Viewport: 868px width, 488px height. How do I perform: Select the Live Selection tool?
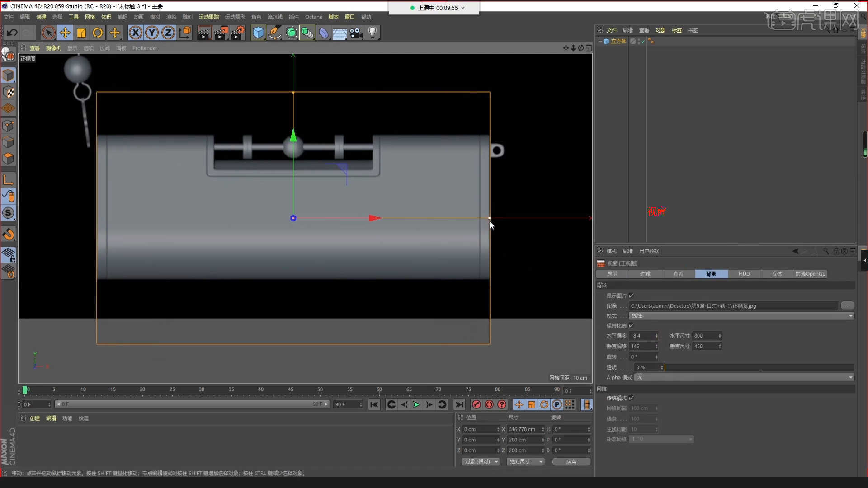click(x=48, y=33)
